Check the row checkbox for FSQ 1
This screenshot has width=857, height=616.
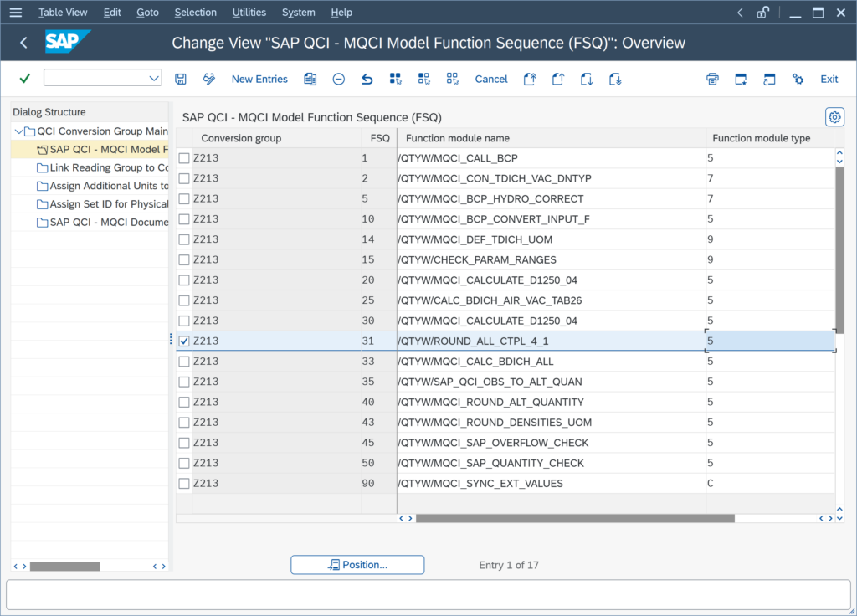pos(184,158)
